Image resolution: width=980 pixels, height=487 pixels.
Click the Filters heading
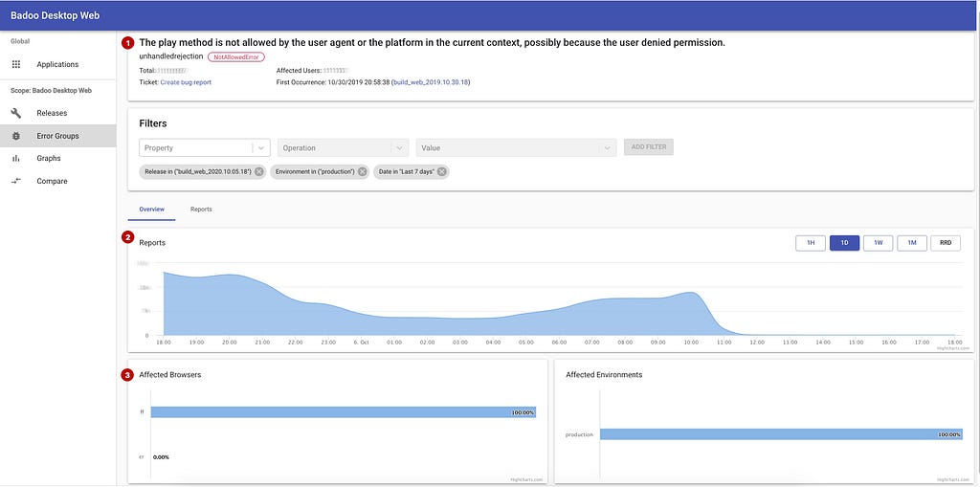point(153,123)
